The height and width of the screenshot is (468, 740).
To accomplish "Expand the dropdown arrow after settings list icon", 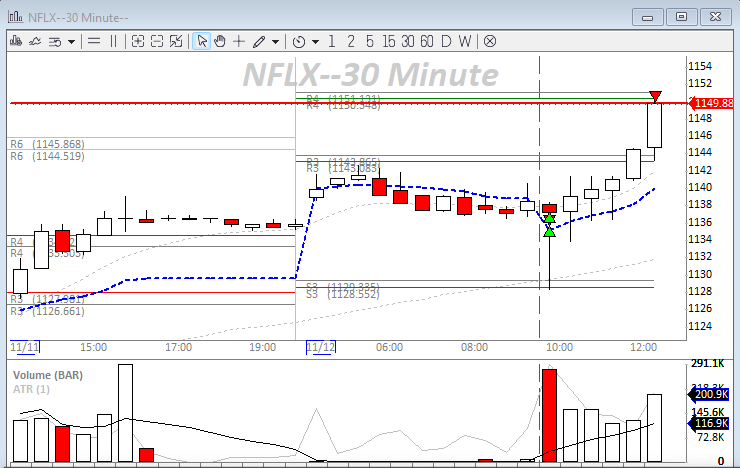I will (71, 42).
